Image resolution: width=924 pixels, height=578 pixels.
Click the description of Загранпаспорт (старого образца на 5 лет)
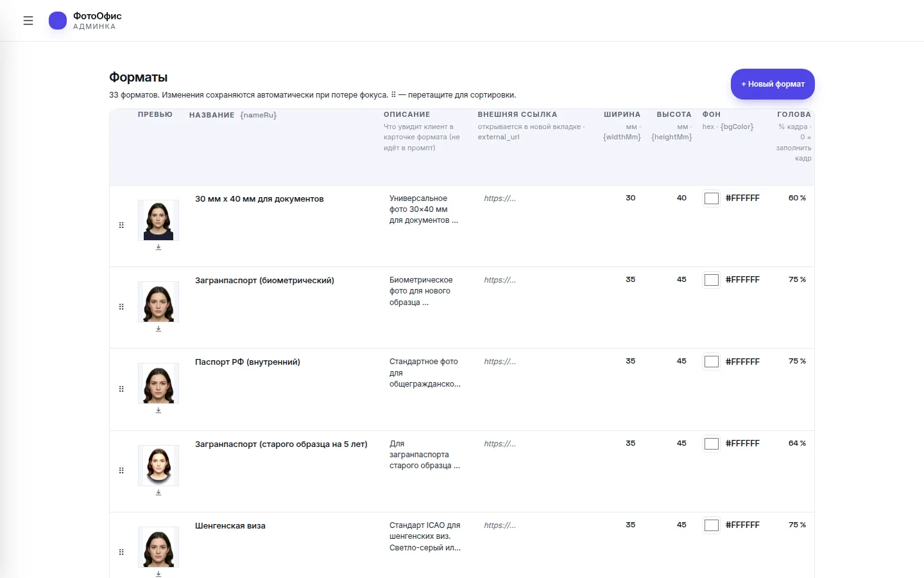425,455
